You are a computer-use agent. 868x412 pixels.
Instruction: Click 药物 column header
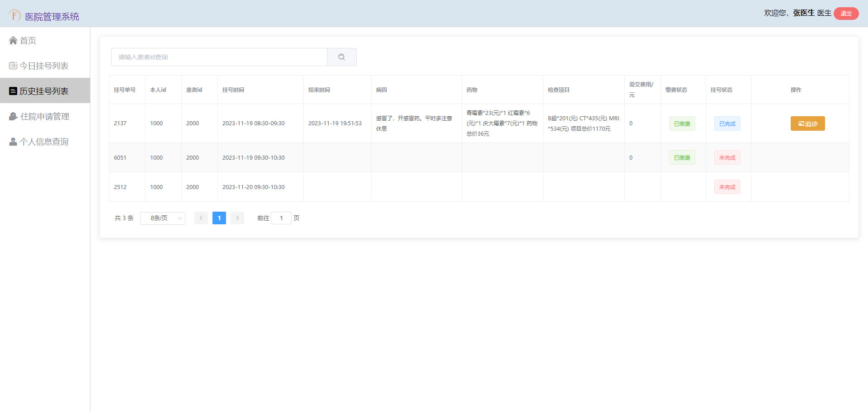point(502,90)
